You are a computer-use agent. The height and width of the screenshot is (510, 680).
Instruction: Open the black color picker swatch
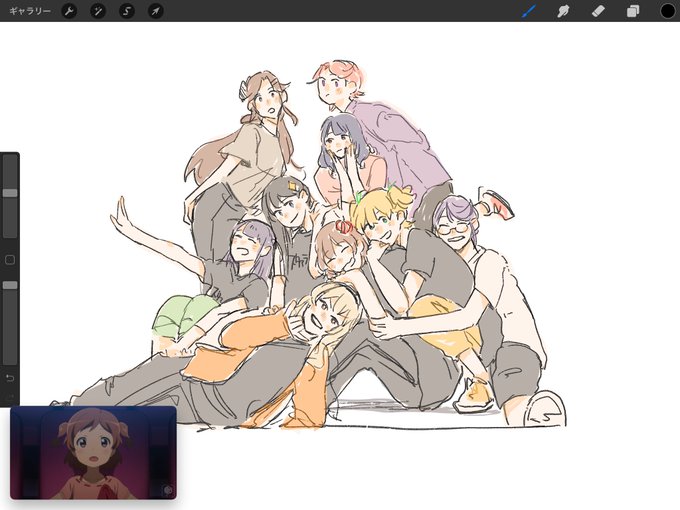667,11
